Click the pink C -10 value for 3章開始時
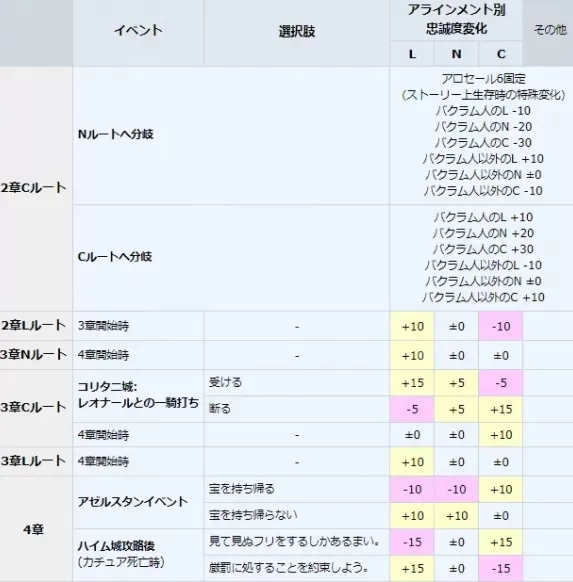This screenshot has height=582, width=573. pyautogui.click(x=501, y=326)
